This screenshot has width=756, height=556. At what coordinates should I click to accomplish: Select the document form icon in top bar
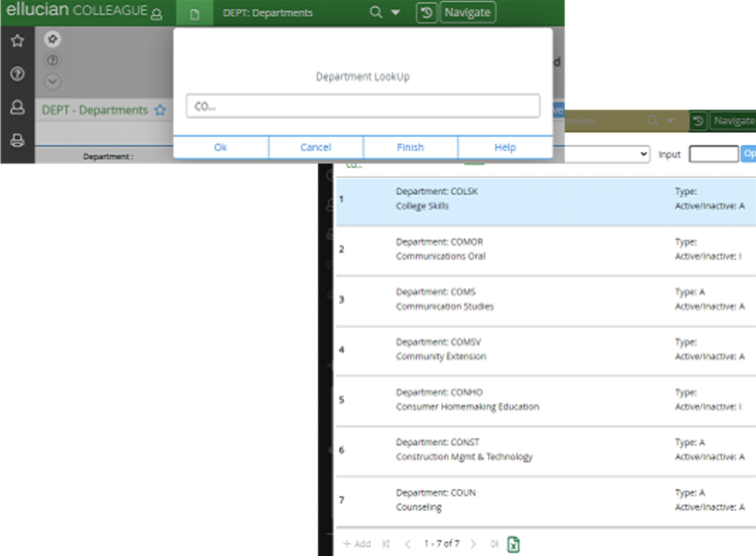coord(195,14)
